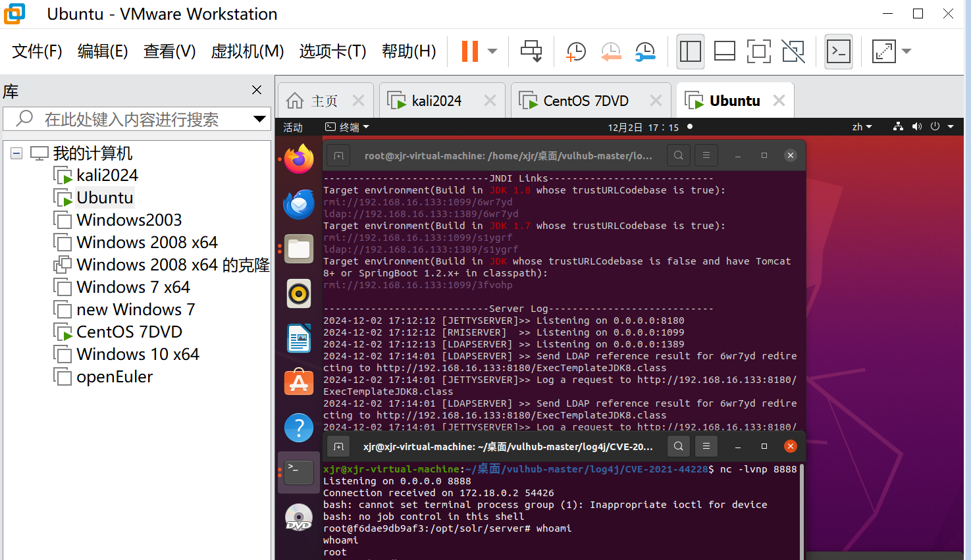Open the stretch display dropdown arrow
971x560 pixels.
pyautogui.click(x=906, y=51)
